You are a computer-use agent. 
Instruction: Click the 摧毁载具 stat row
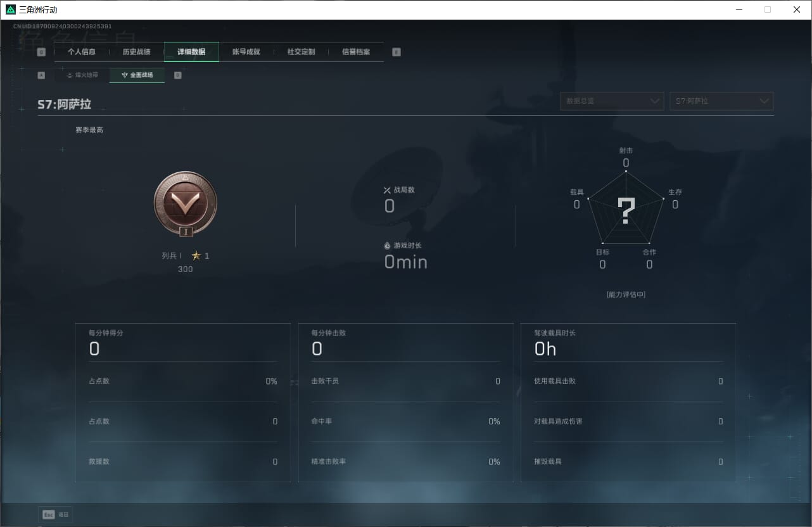click(x=629, y=462)
